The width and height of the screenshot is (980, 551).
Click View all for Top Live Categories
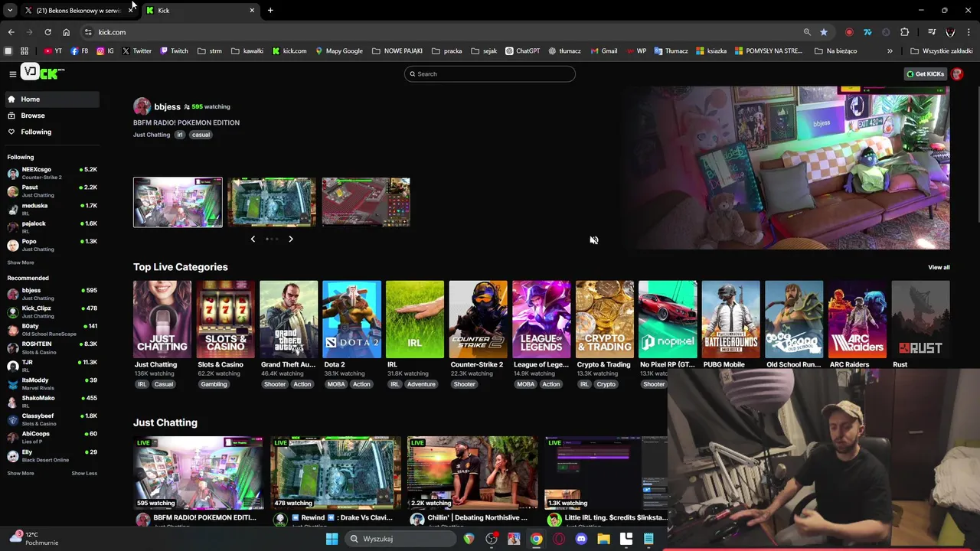click(939, 267)
